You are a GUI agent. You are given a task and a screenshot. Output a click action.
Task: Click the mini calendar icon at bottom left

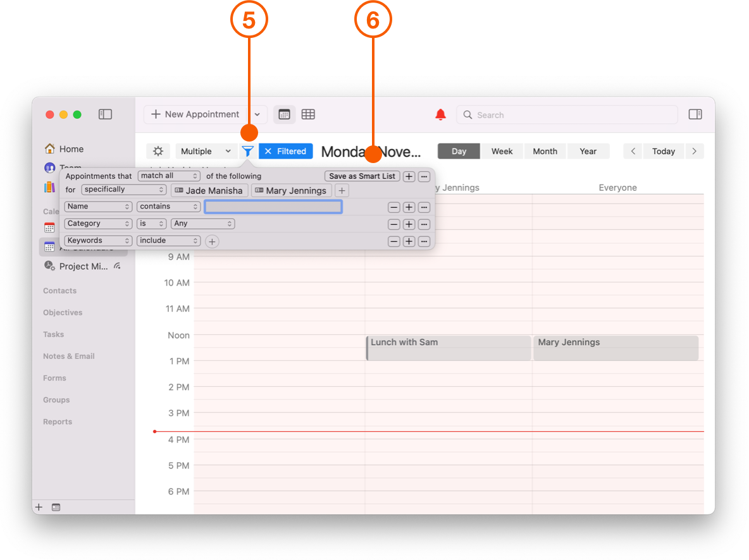coord(56,507)
